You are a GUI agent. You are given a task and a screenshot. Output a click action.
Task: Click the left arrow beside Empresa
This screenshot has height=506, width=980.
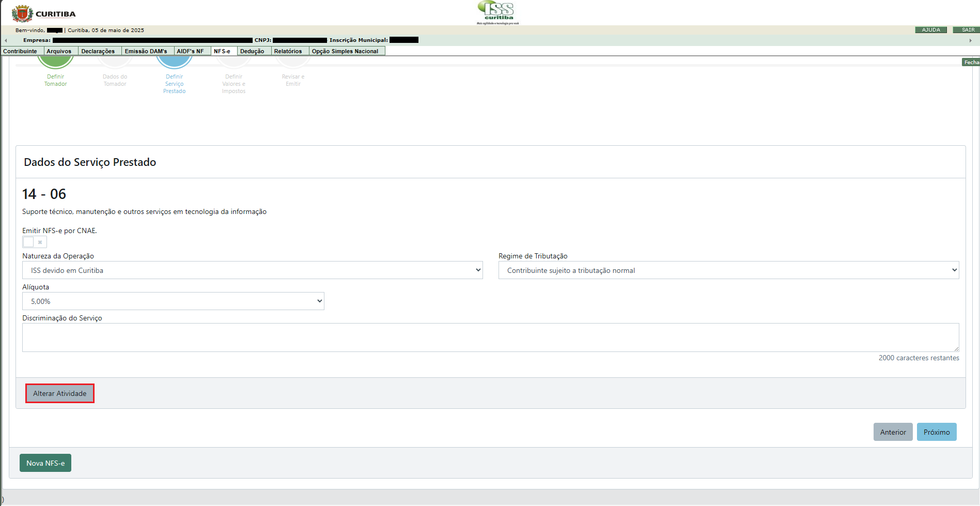click(x=6, y=40)
